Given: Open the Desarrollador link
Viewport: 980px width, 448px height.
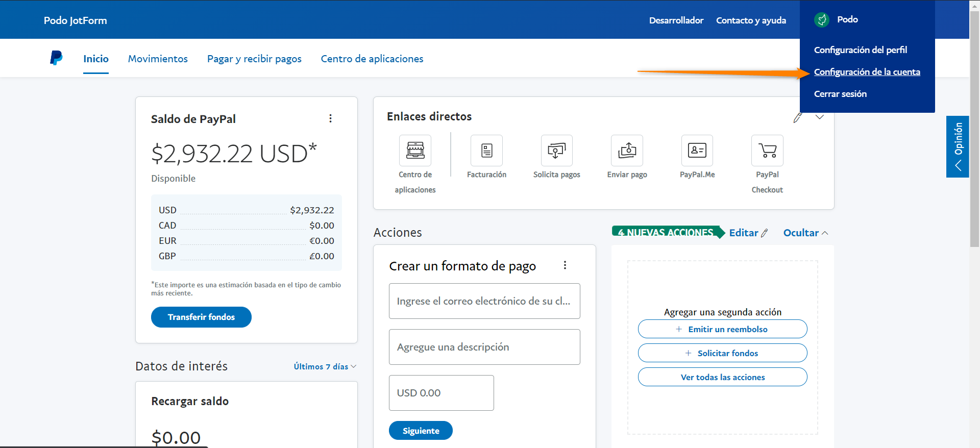Looking at the screenshot, I should 676,20.
